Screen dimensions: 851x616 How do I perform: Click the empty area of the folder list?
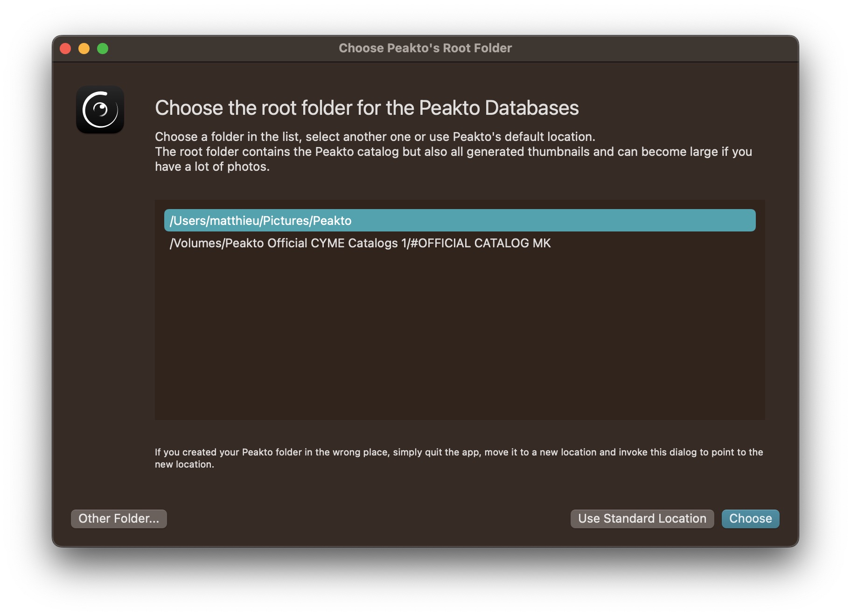(x=460, y=336)
